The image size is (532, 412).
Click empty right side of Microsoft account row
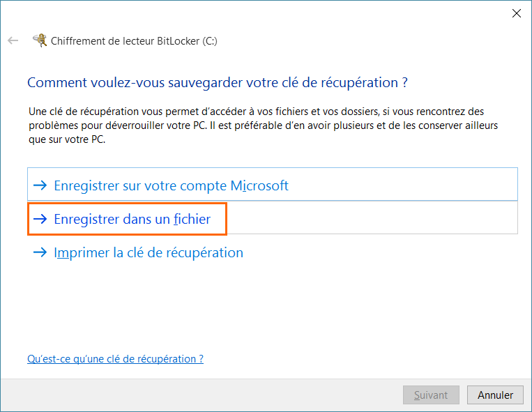(418, 185)
